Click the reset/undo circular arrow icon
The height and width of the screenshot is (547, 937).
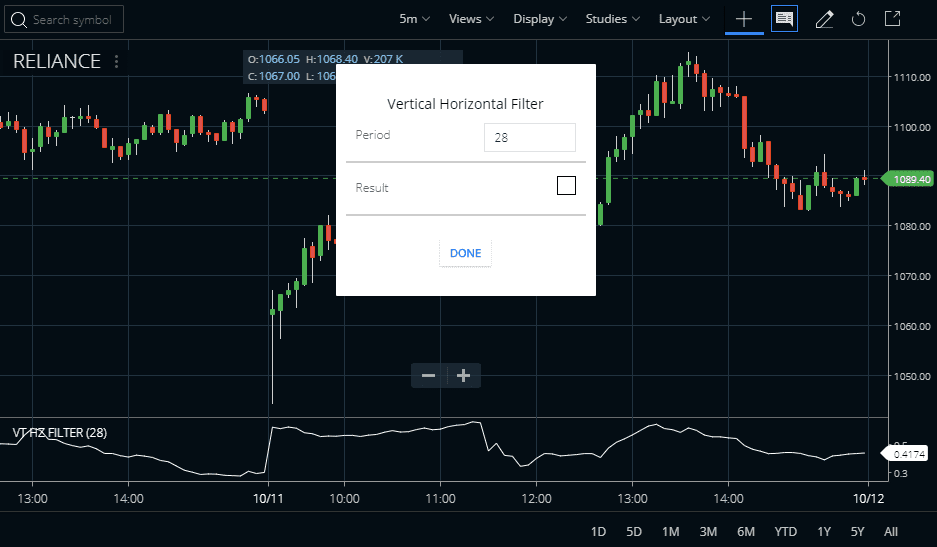coord(859,19)
